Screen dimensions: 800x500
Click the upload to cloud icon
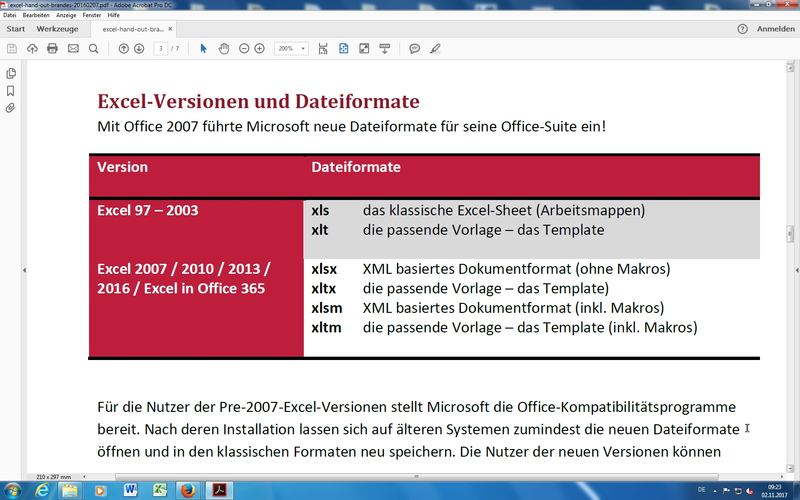32,48
